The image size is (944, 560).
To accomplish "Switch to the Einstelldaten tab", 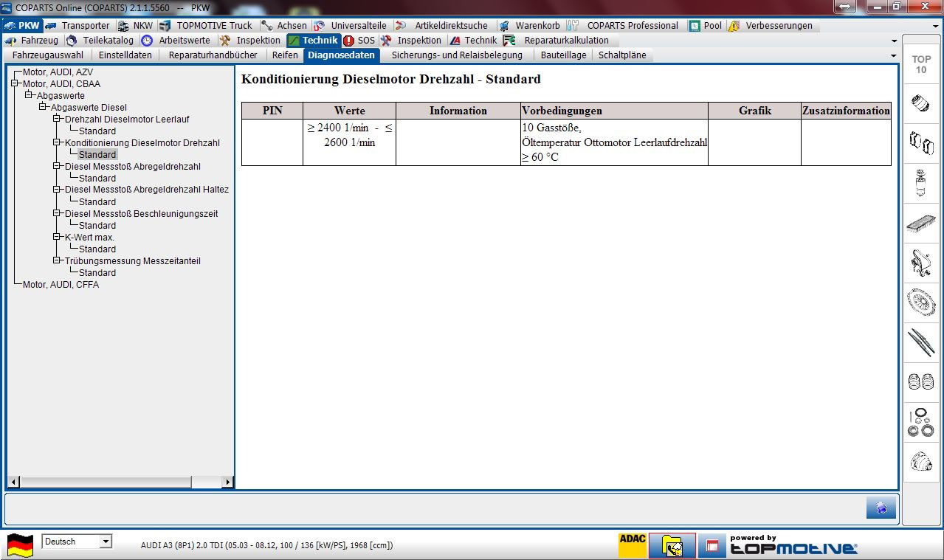I will click(x=125, y=55).
